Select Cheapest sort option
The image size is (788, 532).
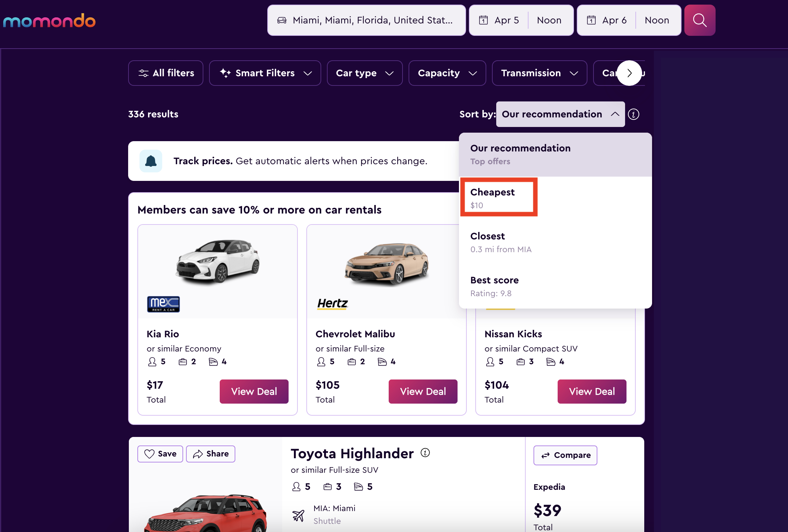556,198
